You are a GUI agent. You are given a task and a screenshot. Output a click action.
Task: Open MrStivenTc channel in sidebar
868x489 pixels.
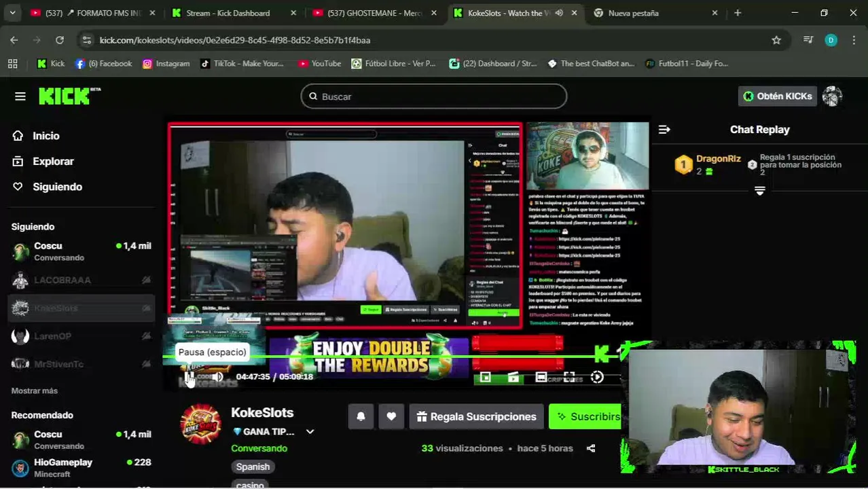[82, 364]
